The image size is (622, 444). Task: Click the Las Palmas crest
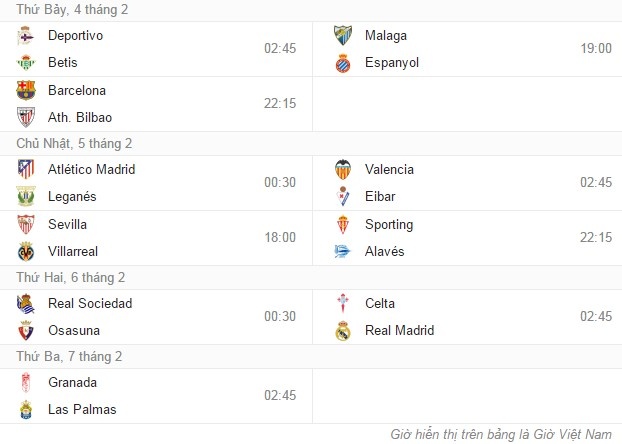click(26, 409)
